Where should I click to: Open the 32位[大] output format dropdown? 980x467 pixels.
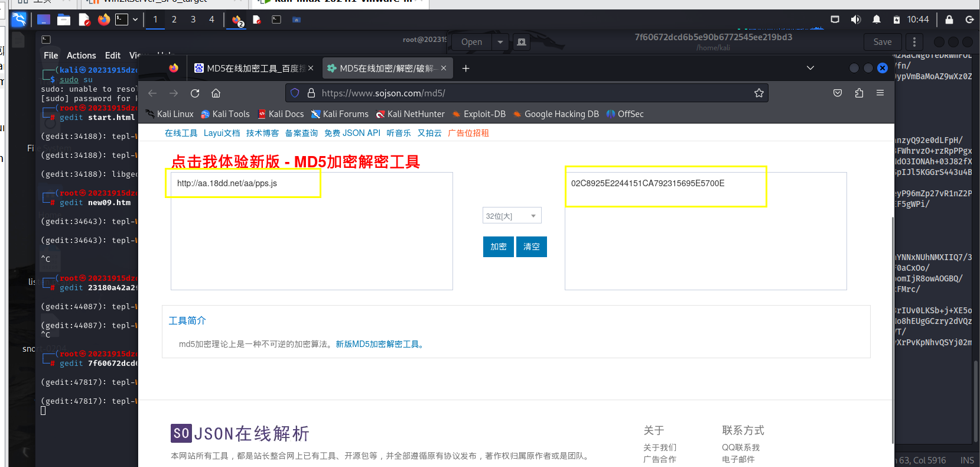click(512, 216)
